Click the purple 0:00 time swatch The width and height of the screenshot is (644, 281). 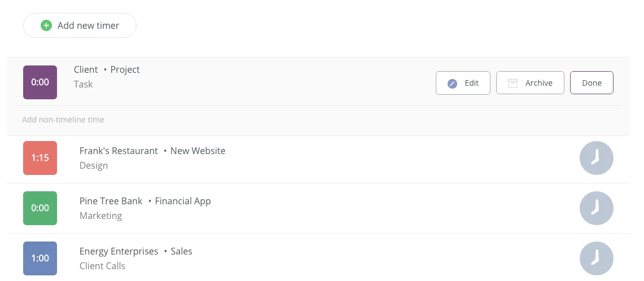[40, 82]
